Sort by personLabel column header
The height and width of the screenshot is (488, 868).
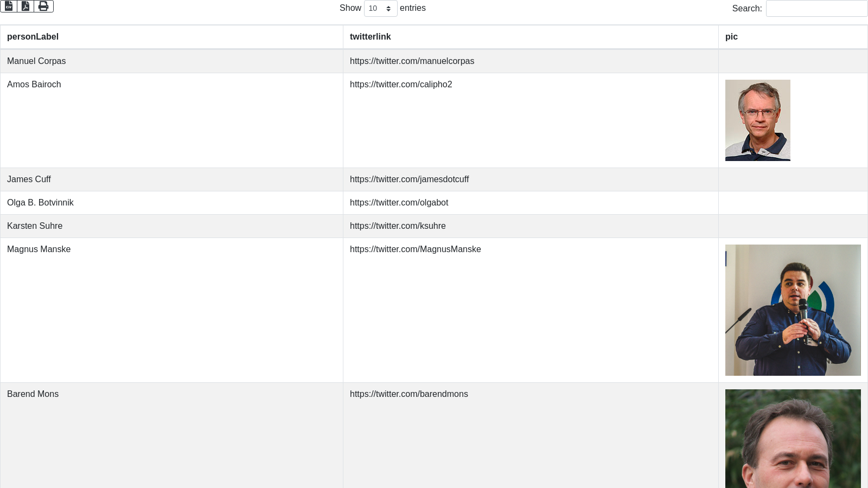(x=33, y=37)
